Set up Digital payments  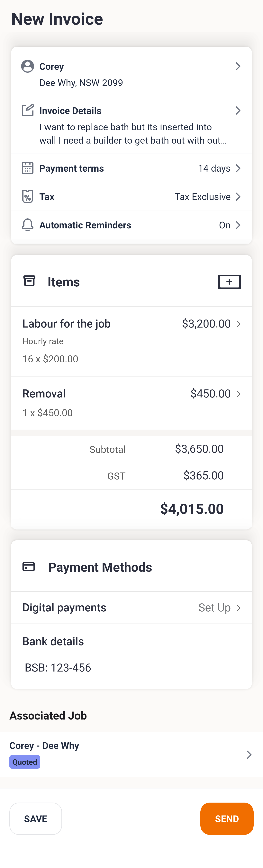(x=219, y=607)
